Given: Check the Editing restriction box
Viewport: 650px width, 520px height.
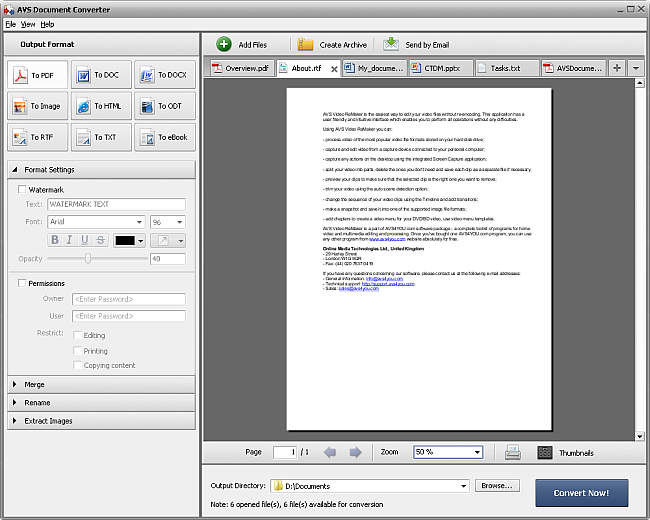Looking at the screenshot, I should pos(77,335).
